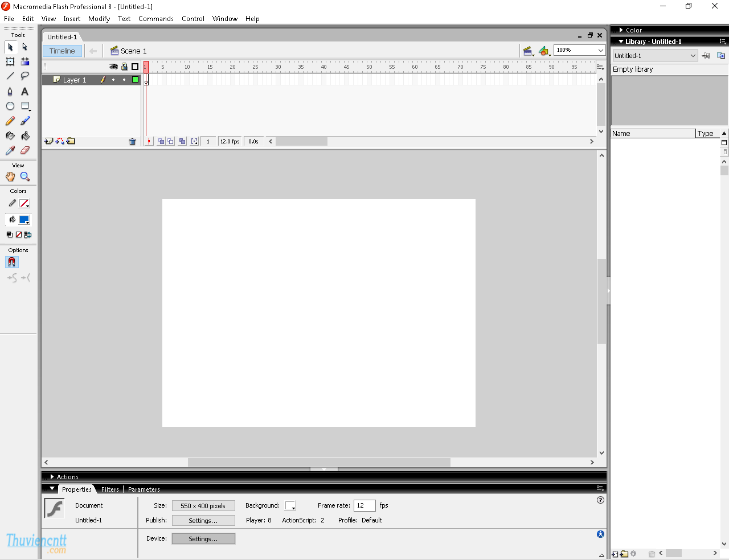Click the Layer 1 name
This screenshot has height=560, width=729.
point(75,80)
